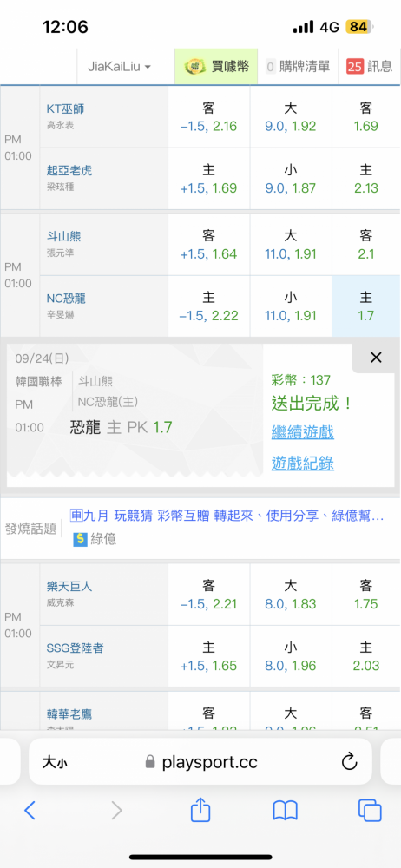401x868 pixels.
Task: Tap Safari back arrow
Action: [30, 811]
